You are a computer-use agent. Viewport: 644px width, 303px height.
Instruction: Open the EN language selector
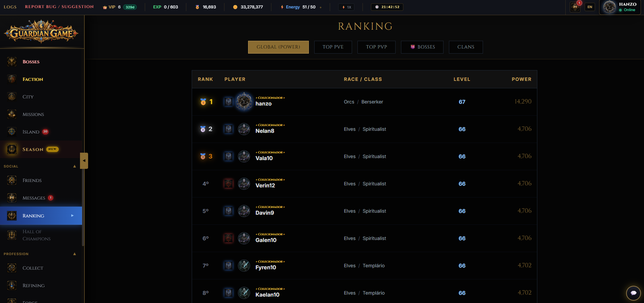[590, 7]
